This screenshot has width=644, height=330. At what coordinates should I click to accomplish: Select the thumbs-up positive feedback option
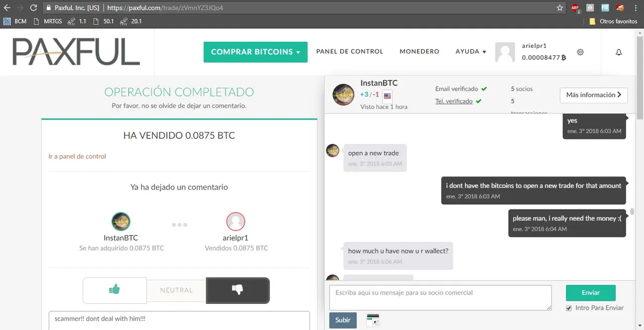[115, 290]
